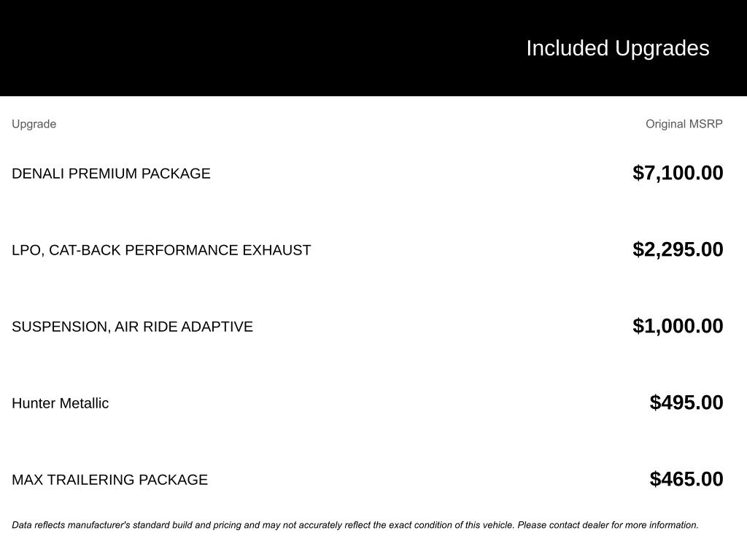Click the Included Upgrades heading

[617, 48]
